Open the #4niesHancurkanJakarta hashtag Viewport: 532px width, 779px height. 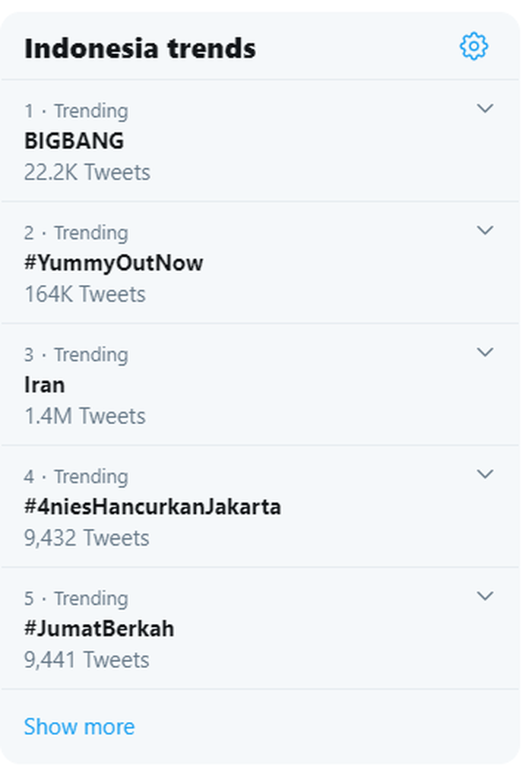(x=153, y=507)
